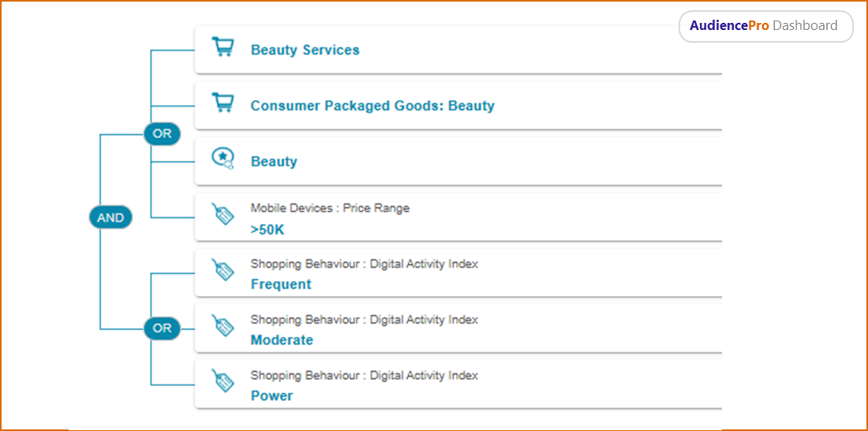Click the Digital Activity Index heading above Frequent
The image size is (868, 431).
364,264
